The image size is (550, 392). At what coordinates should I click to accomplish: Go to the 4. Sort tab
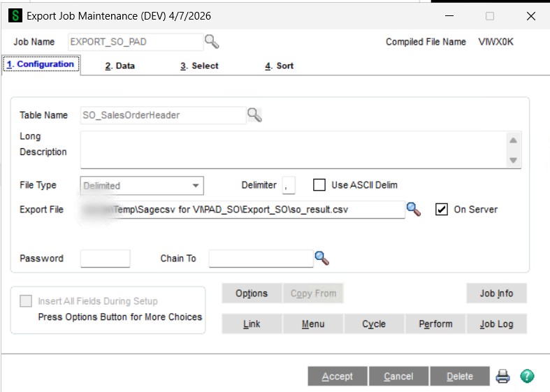[280, 66]
